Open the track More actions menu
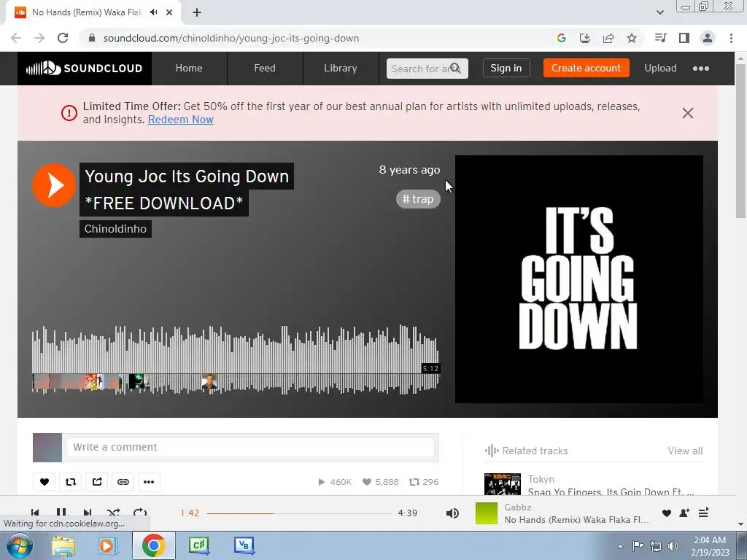 (x=149, y=482)
